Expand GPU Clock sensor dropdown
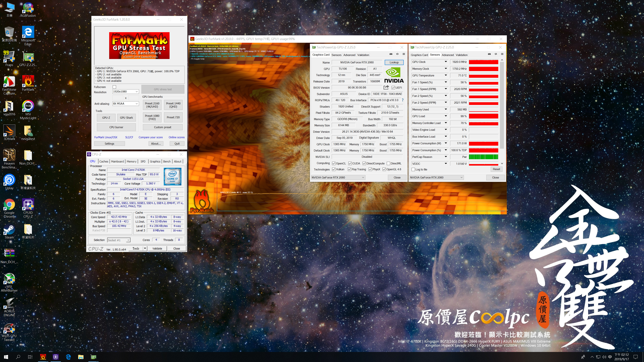Viewport: 644px width, 362px height. pos(445,62)
